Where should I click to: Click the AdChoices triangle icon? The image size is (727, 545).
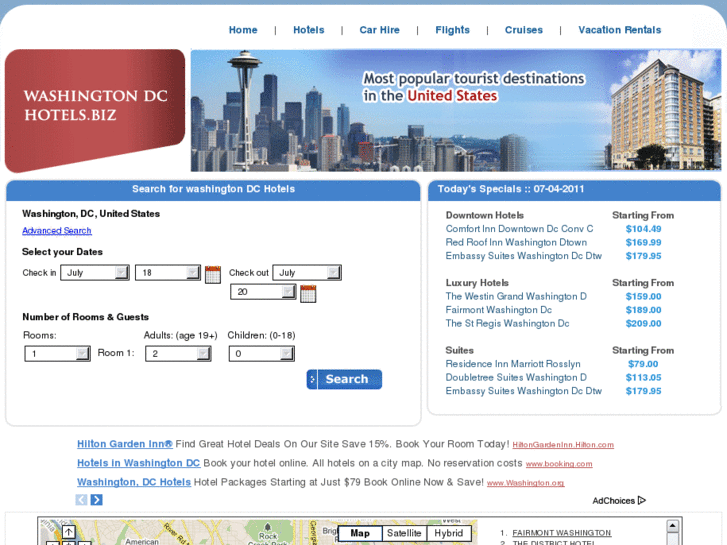642,500
